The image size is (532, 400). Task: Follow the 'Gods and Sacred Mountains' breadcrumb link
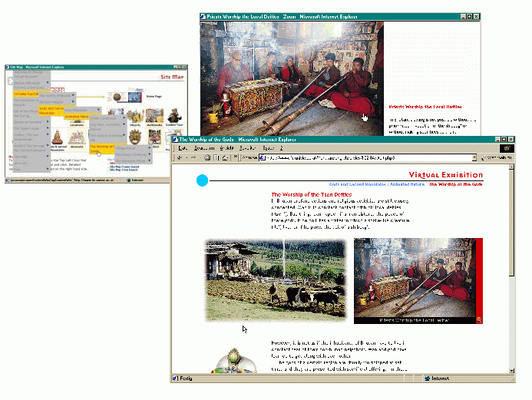point(357,184)
